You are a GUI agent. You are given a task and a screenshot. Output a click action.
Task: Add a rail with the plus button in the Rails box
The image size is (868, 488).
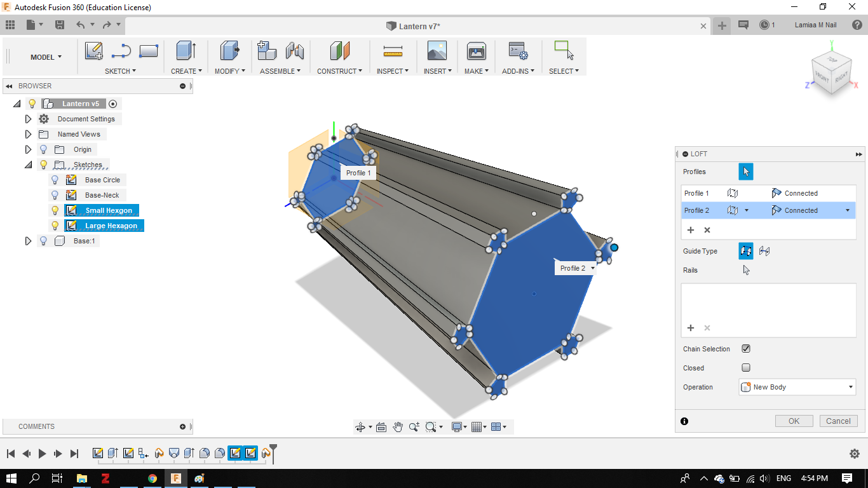point(691,328)
